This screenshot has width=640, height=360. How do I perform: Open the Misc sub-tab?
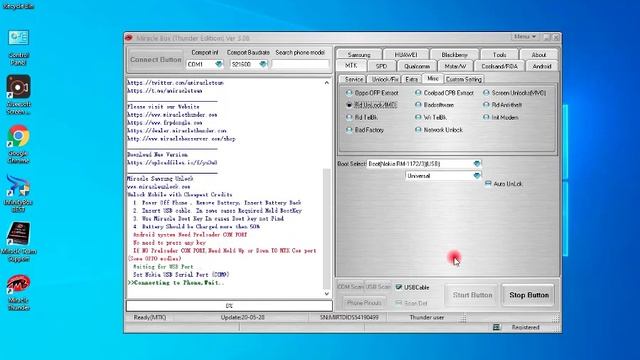(x=433, y=78)
